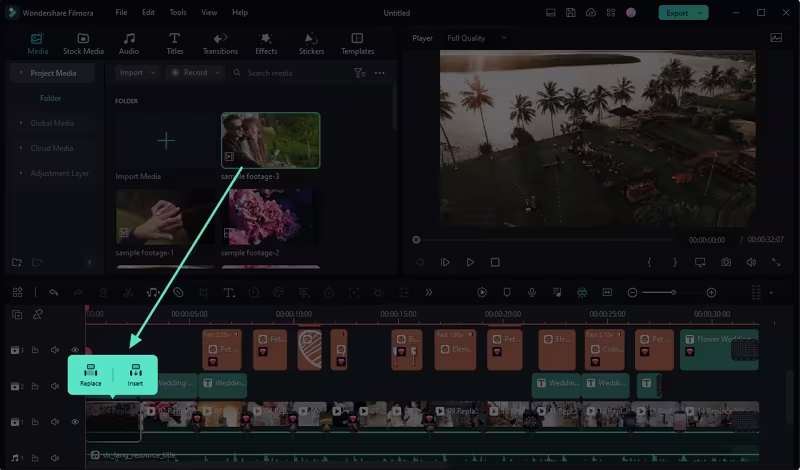Screen dimensions: 800x470
Task: Set the mark out point
Action: pos(675,262)
